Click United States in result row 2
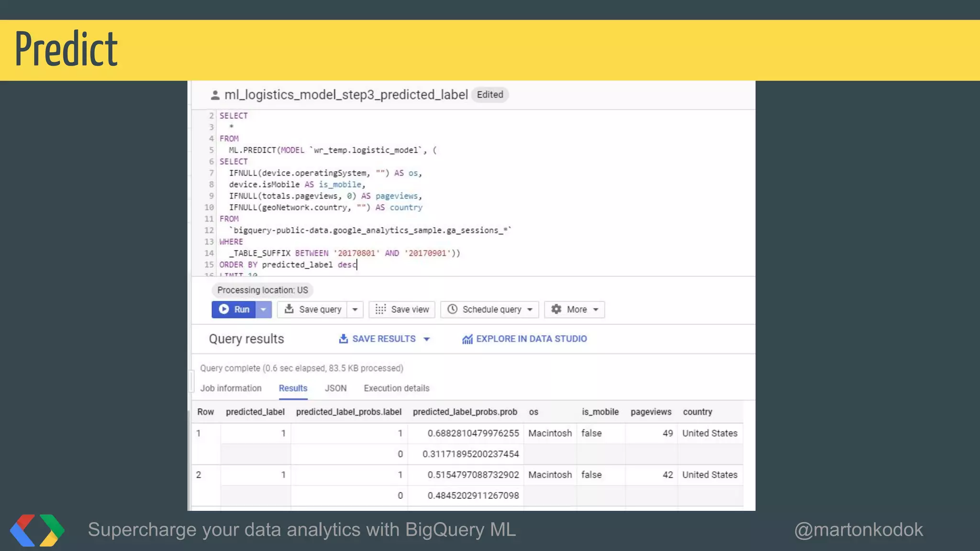Screen dimensions: 980x551 tap(710, 475)
